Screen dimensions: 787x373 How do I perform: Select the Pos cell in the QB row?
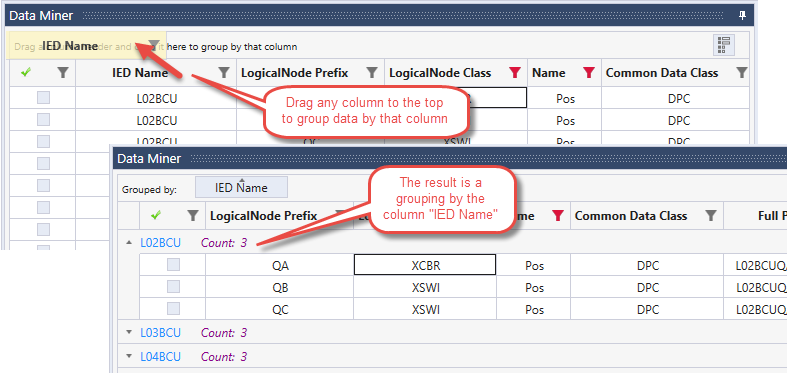pyautogui.click(x=534, y=287)
